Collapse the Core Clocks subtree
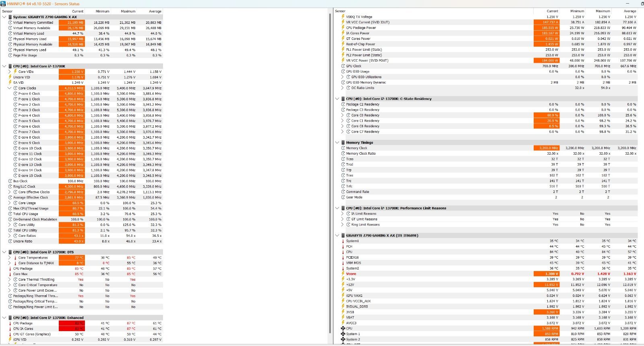644x346 pixels. pyautogui.click(x=10, y=88)
